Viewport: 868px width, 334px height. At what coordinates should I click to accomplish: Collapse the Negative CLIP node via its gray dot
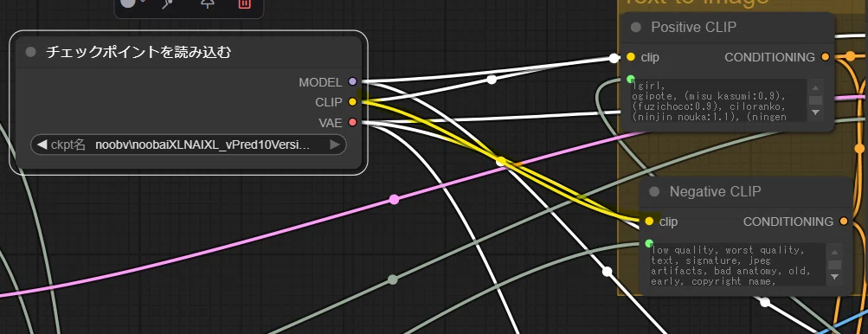pyautogui.click(x=654, y=191)
